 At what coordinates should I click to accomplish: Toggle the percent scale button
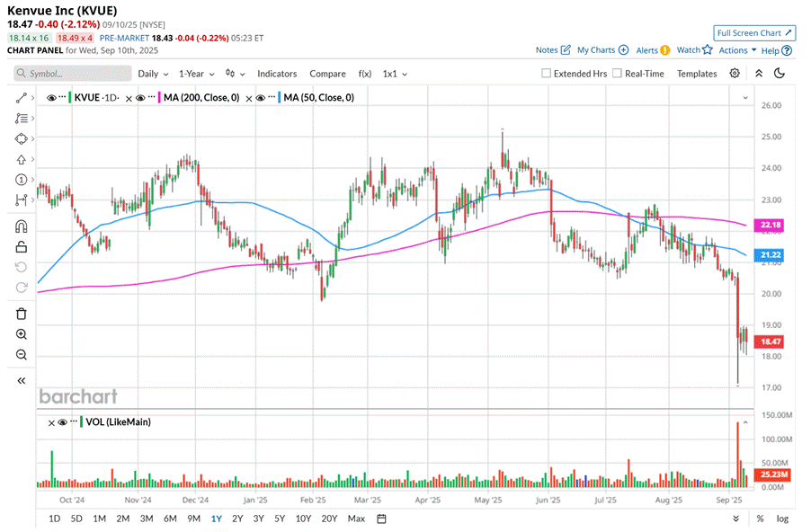[x=760, y=519]
